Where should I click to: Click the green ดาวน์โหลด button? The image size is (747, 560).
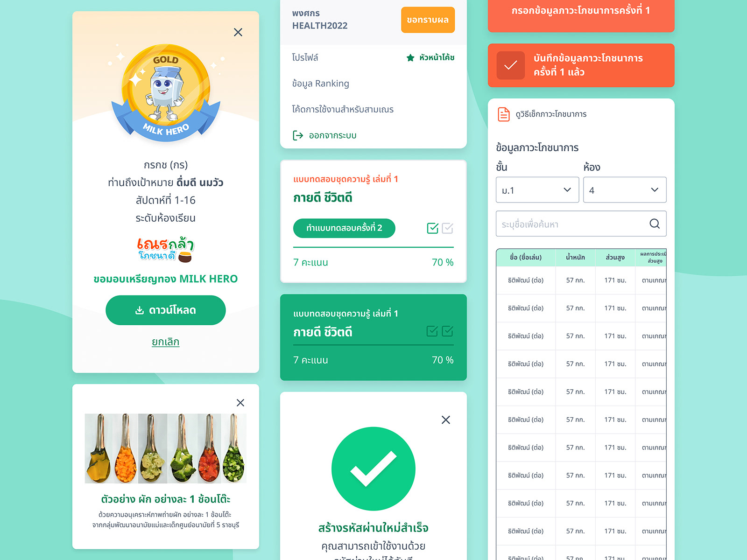coord(166,310)
